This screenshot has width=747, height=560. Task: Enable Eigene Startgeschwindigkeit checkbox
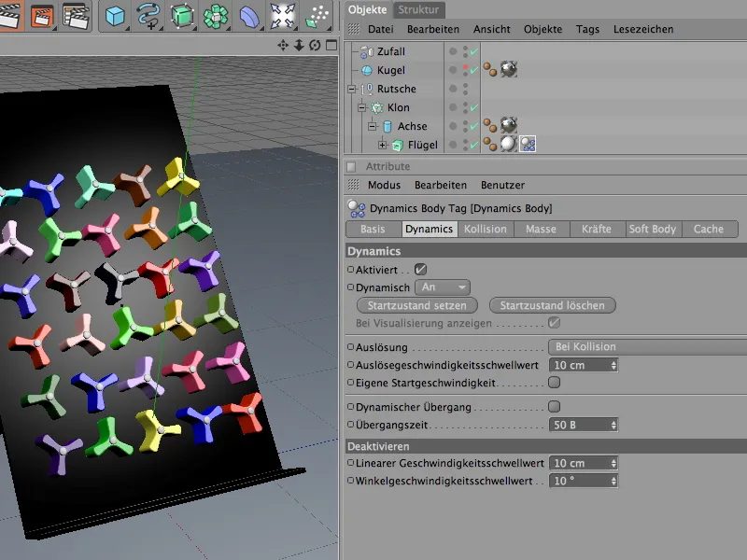tap(554, 383)
